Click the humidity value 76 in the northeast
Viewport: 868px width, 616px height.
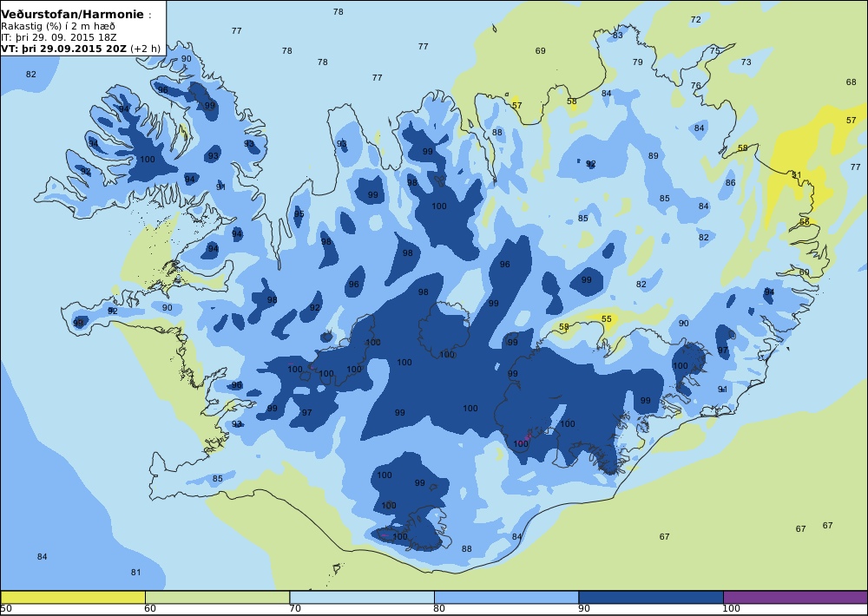click(696, 85)
